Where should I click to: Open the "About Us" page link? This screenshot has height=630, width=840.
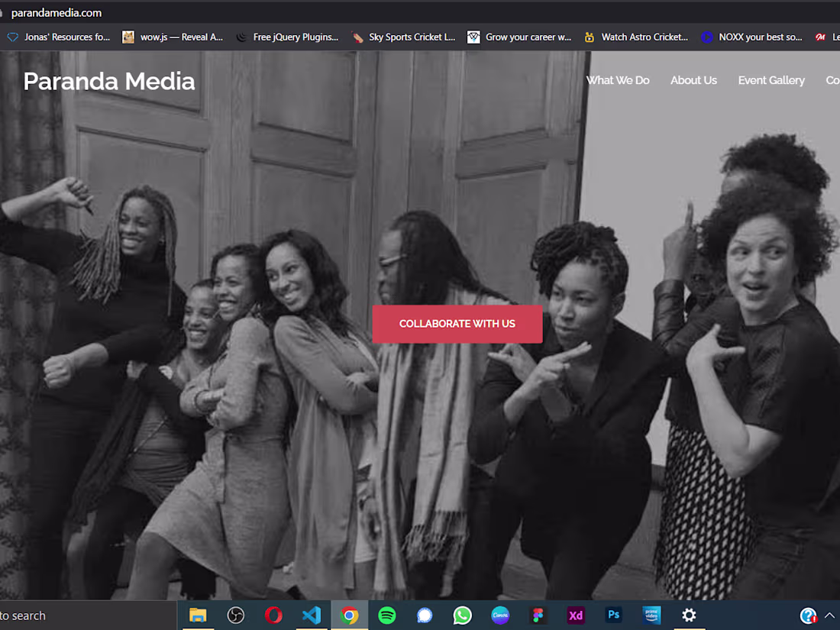tap(693, 80)
